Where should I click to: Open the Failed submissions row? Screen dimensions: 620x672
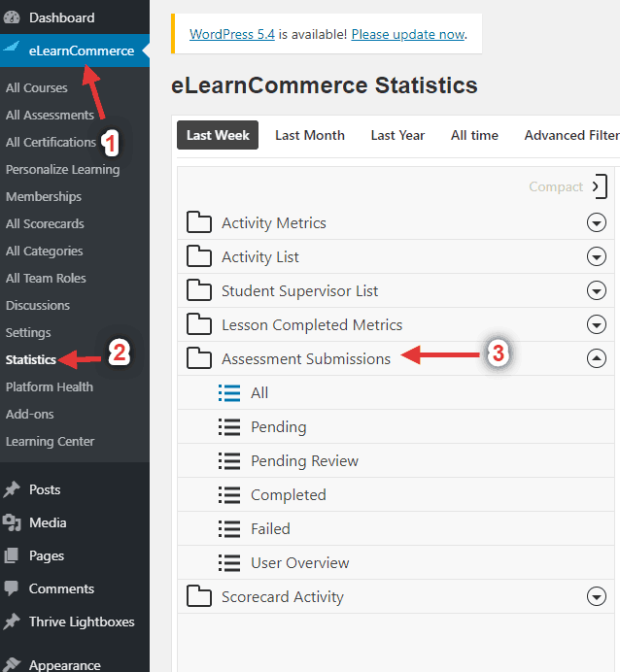(396, 529)
